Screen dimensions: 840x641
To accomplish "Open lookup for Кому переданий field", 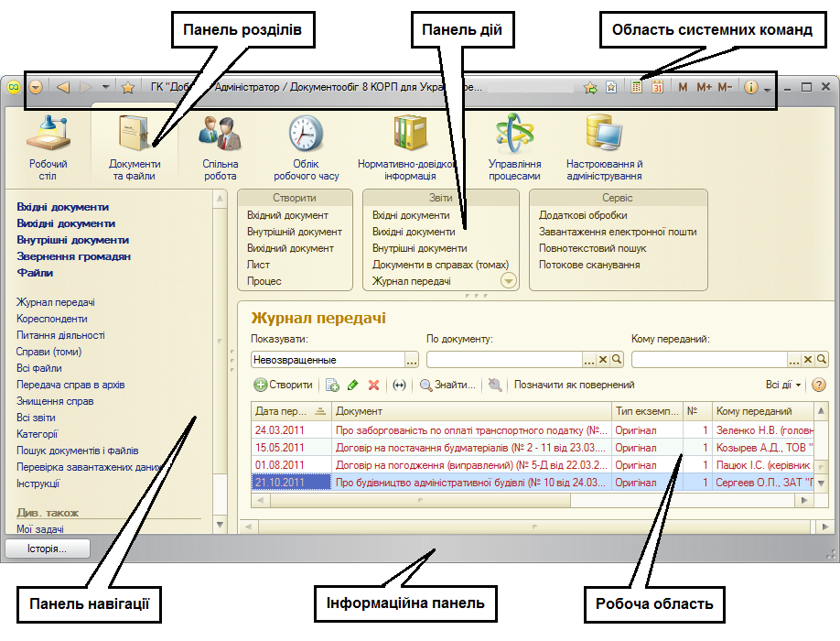I will [x=822, y=360].
